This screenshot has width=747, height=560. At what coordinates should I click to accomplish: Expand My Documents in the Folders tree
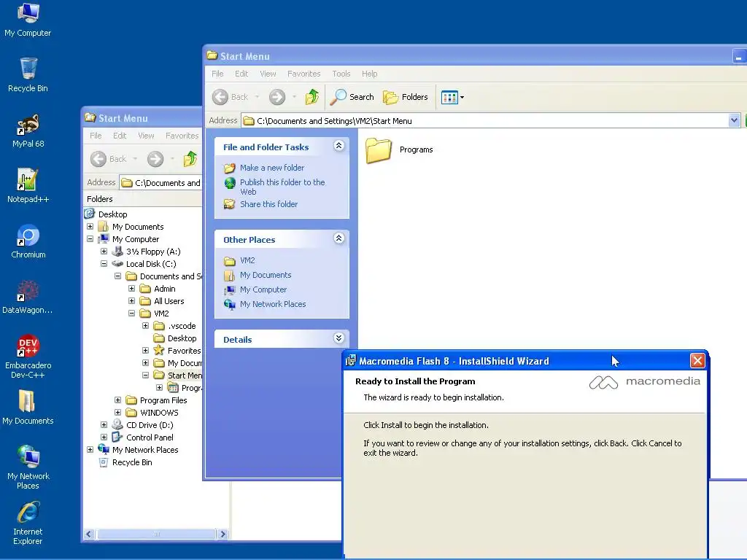click(x=90, y=227)
